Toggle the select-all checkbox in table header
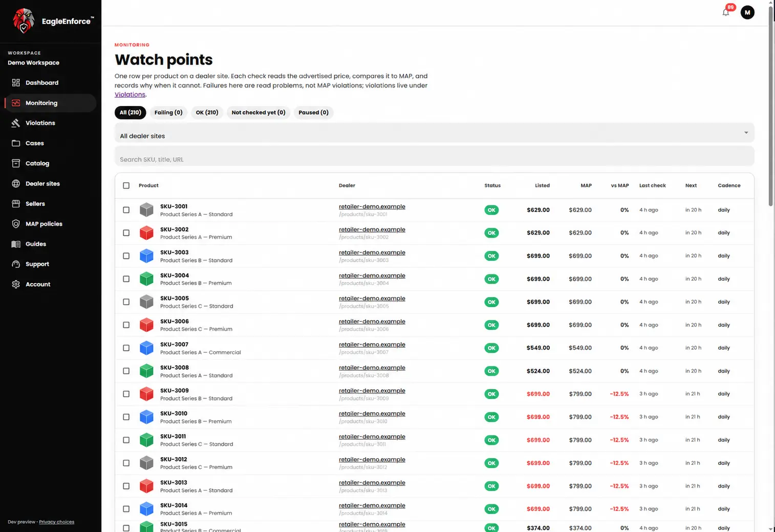 click(x=126, y=185)
